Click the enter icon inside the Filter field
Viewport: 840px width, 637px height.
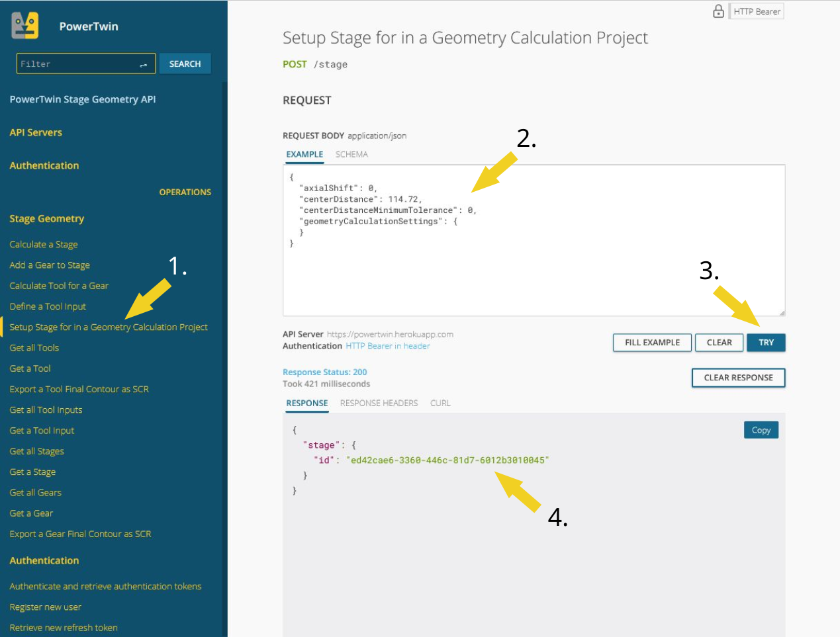[143, 64]
